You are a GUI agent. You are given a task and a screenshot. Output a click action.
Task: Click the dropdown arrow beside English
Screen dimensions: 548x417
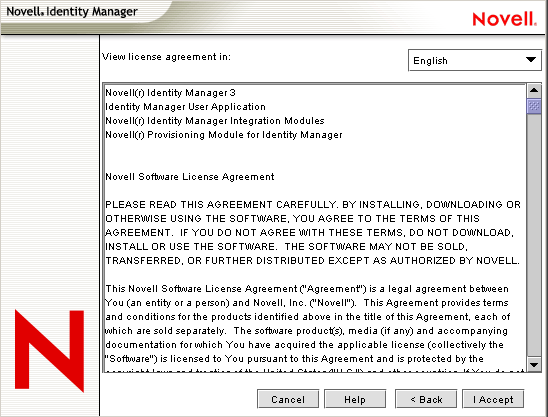pyautogui.click(x=531, y=60)
